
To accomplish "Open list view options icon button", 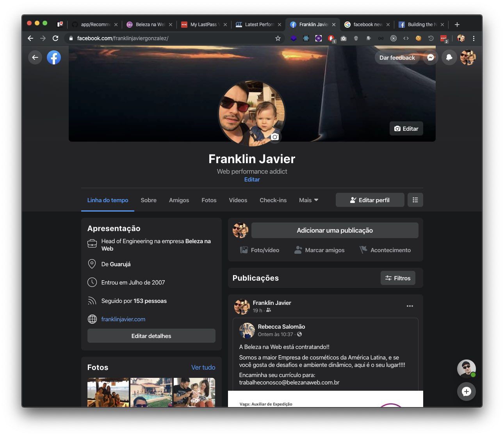I will coord(415,200).
